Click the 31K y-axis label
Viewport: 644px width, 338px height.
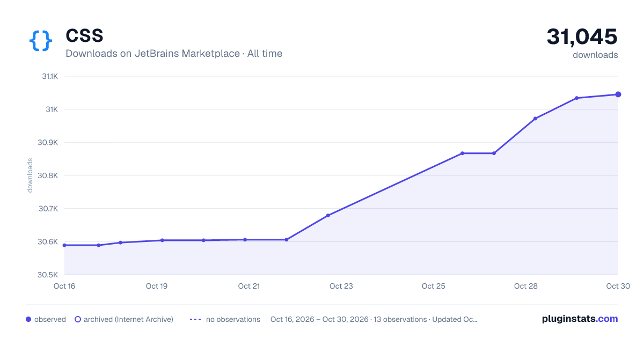point(52,109)
